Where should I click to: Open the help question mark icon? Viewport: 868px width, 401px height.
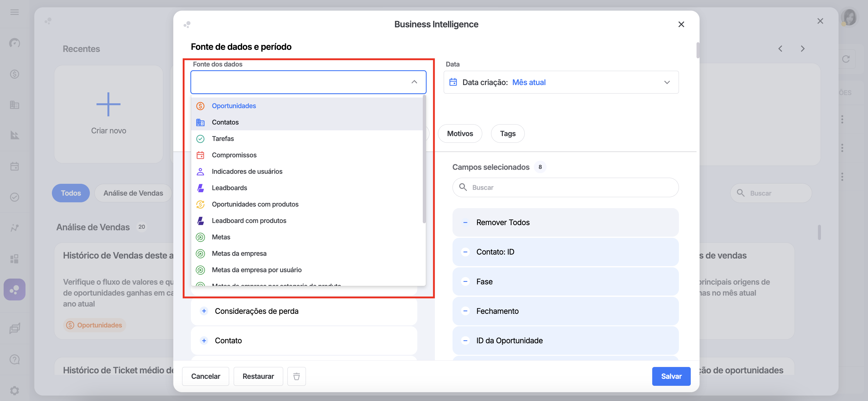click(x=15, y=359)
